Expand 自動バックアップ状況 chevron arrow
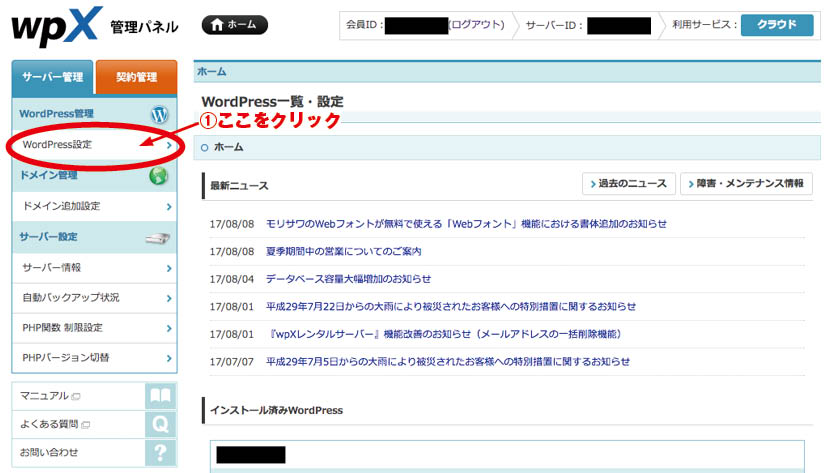The width and height of the screenshot is (839, 473). (x=170, y=298)
